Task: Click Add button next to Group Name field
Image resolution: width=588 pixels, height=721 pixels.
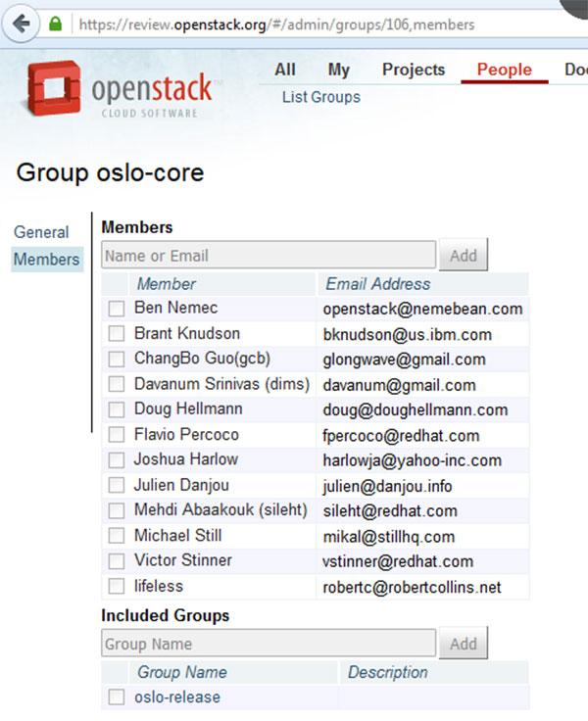Action: [464, 644]
